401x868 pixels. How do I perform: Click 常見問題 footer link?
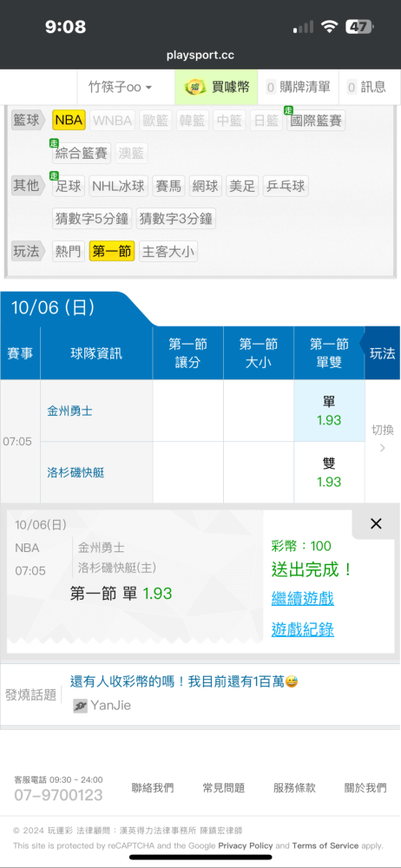[x=224, y=788]
